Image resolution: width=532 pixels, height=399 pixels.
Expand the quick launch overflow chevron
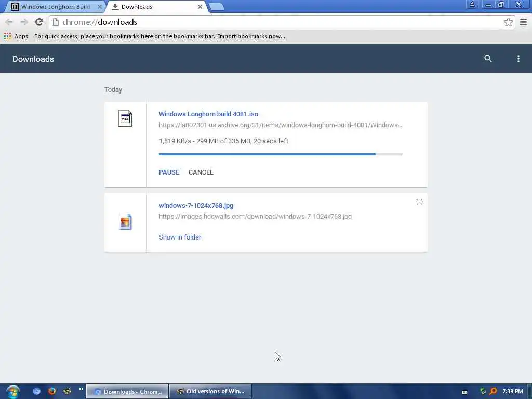81,389
